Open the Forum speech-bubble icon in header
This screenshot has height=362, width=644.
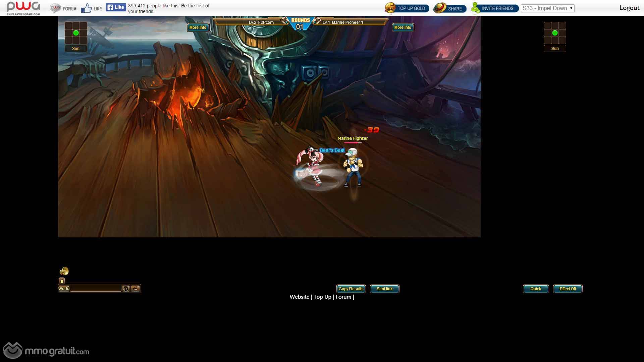click(x=55, y=8)
